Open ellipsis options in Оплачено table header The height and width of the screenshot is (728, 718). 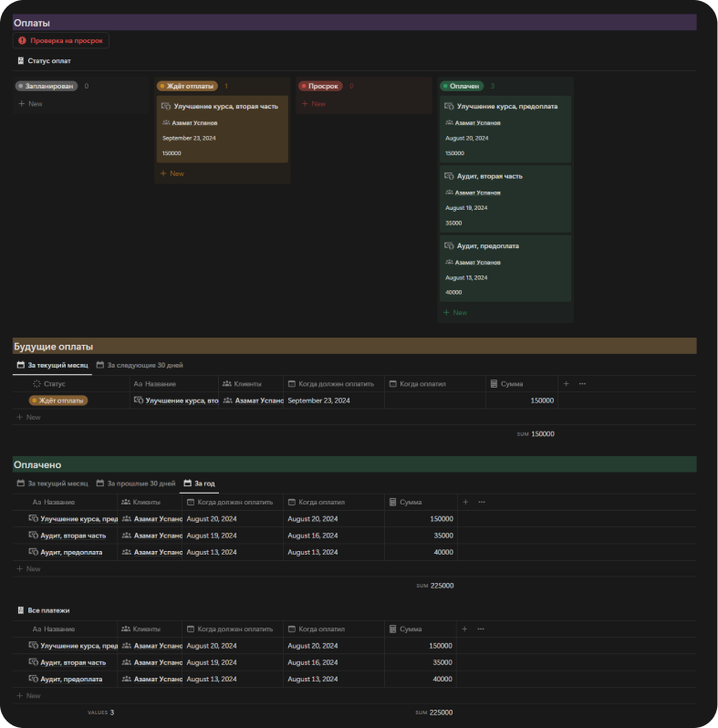tap(482, 503)
